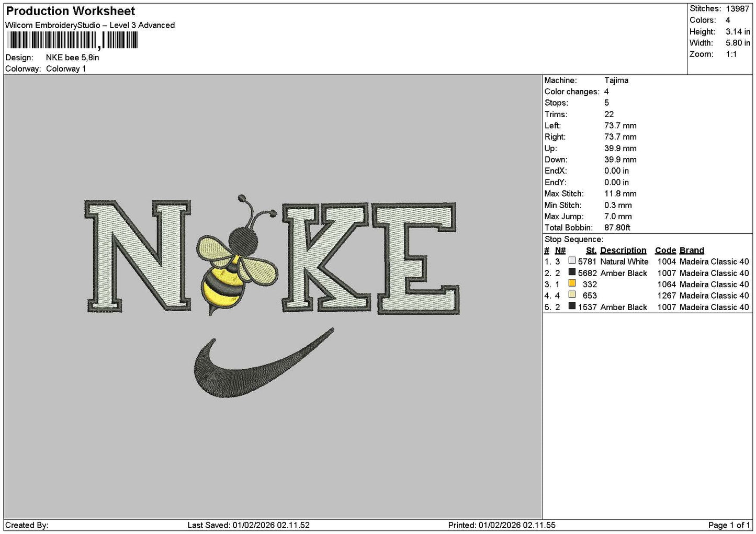Viewport: 756px width, 534px height.
Task: Click the stitch count '653'
Action: pyautogui.click(x=590, y=296)
